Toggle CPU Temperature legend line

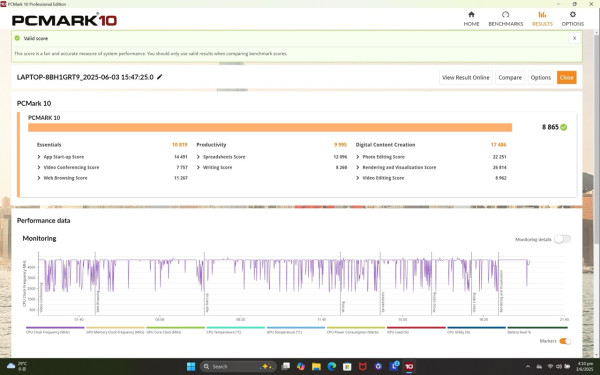click(236, 328)
